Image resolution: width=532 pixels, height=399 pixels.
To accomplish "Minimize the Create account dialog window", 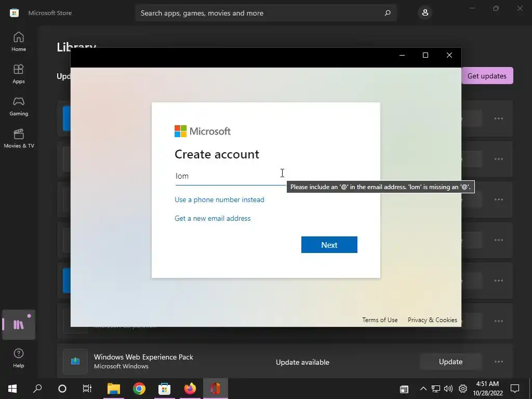I will 402,55.
